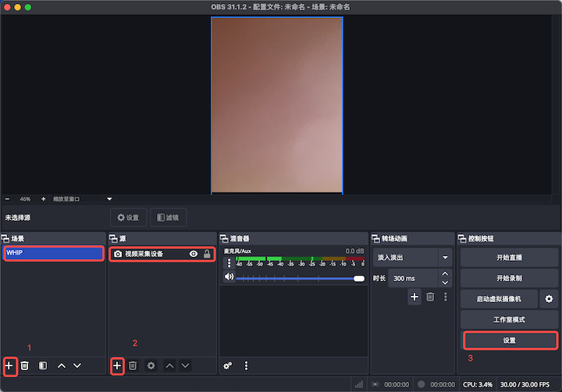Mute the 麦克风/Aux speaker icon
Image resolution: width=562 pixels, height=392 pixels.
coord(229,277)
